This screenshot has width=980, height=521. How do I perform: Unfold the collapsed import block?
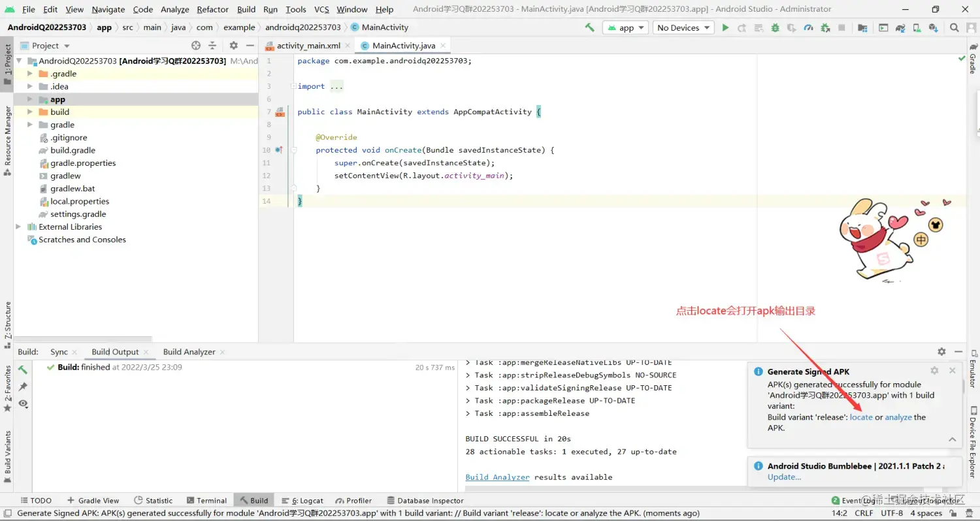(294, 86)
